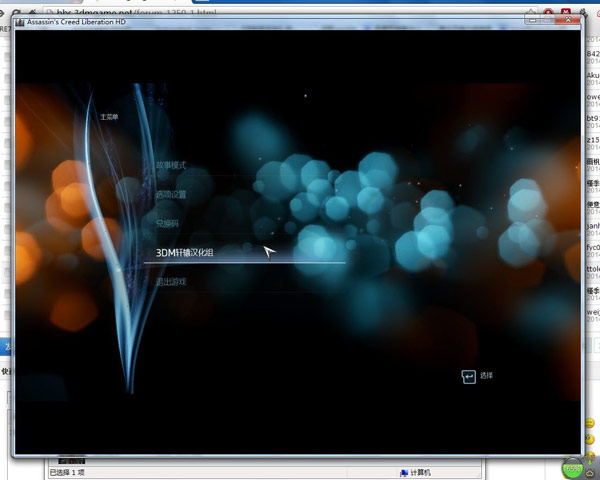The width and height of the screenshot is (600, 480).
Task: Click 计算机 computer icon in status bar
Action: pos(404,473)
